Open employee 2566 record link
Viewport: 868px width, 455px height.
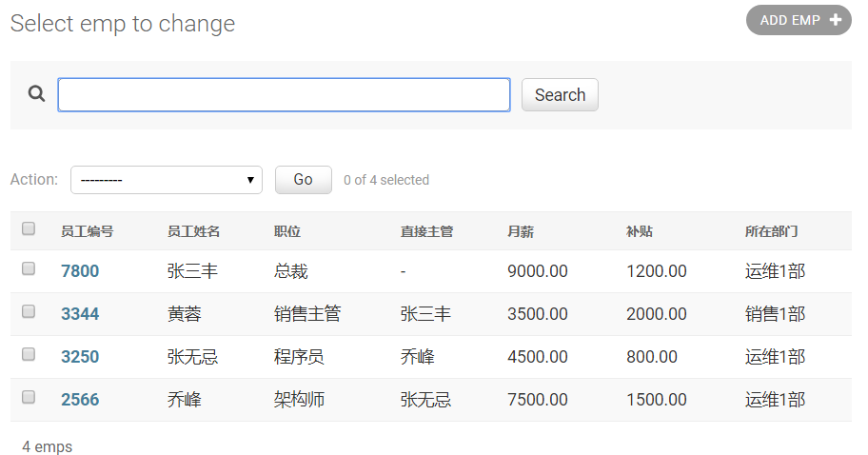tap(80, 400)
